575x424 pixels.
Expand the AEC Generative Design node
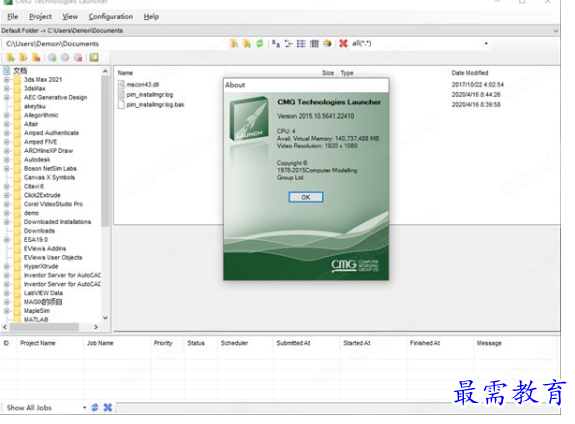tap(6, 98)
